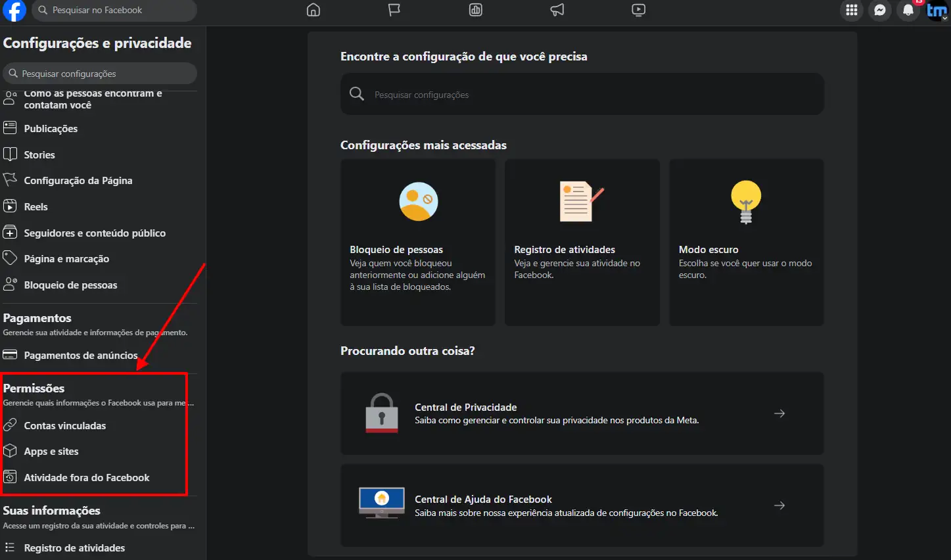Viewport: 951px width, 560px height.
Task: Open the Video play icon in top bar
Action: click(x=639, y=10)
